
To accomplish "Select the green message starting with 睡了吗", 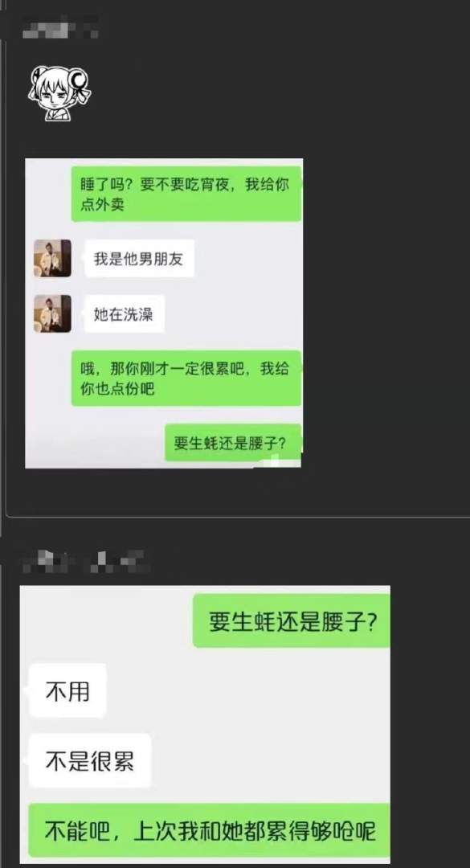I will tap(186, 193).
